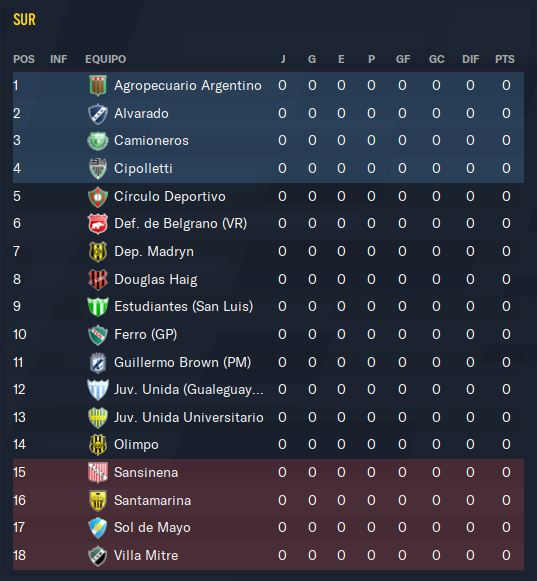The image size is (537, 581).
Task: Click the Cipolletti club shield
Action: coord(98,169)
